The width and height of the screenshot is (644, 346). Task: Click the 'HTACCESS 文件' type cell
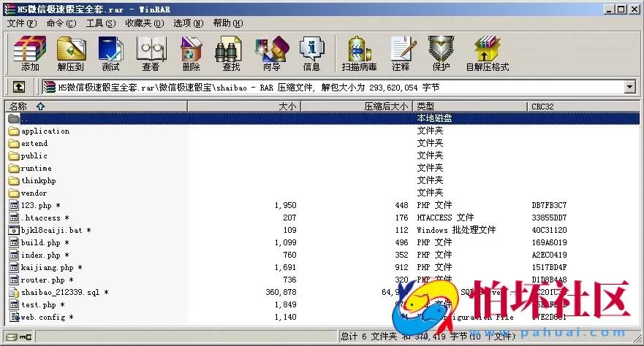(x=445, y=218)
